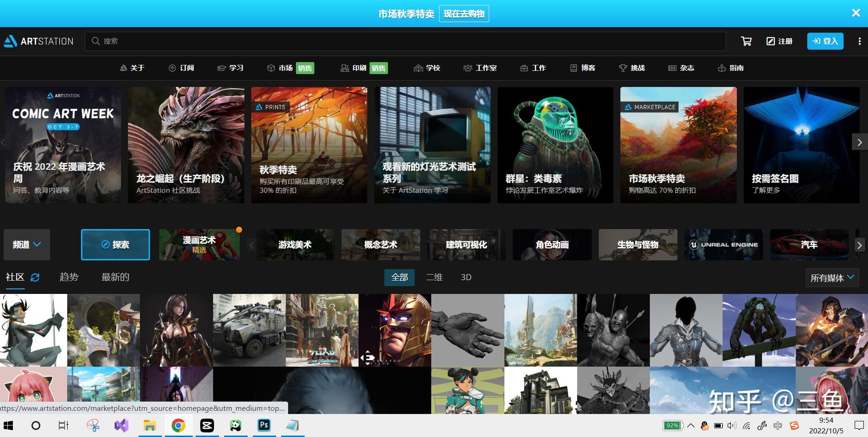
Task: Show hidden system tray icons
Action: 691,425
